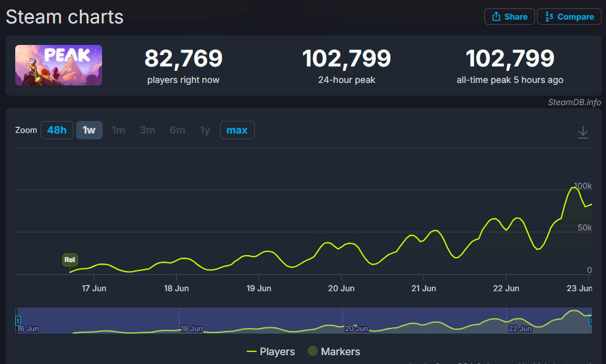The height and width of the screenshot is (364, 606).
Task: Click the PEAK game thumbnail
Action: pos(58,65)
